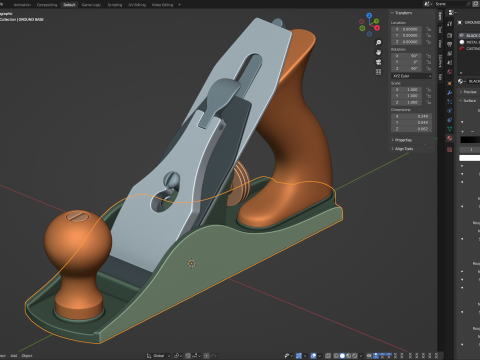Lock the Rotation Z value
The height and width of the screenshot is (360, 480).
tap(429, 68)
